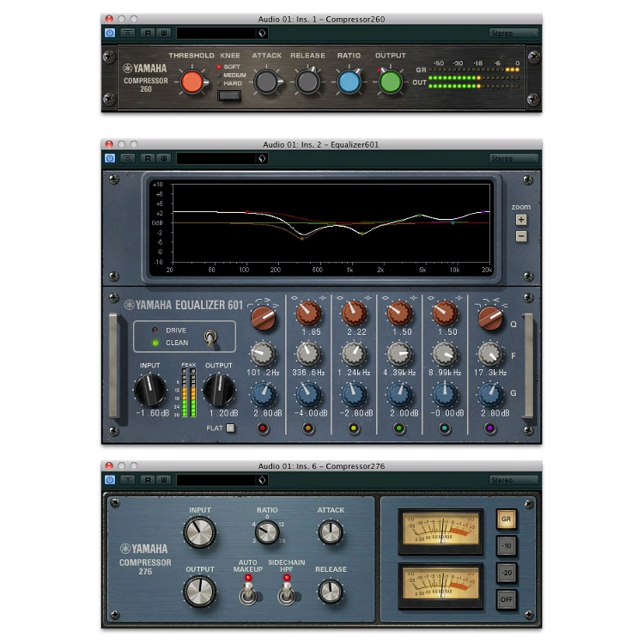644x644 pixels.
Task: Open the black preset name field in Compressor260
Action: [x=217, y=33]
